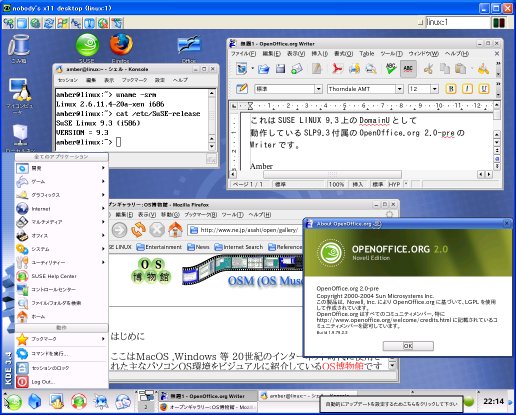Toggle selection mode 標準 left of HYP
The height and width of the screenshot is (415, 516).
tap(378, 184)
